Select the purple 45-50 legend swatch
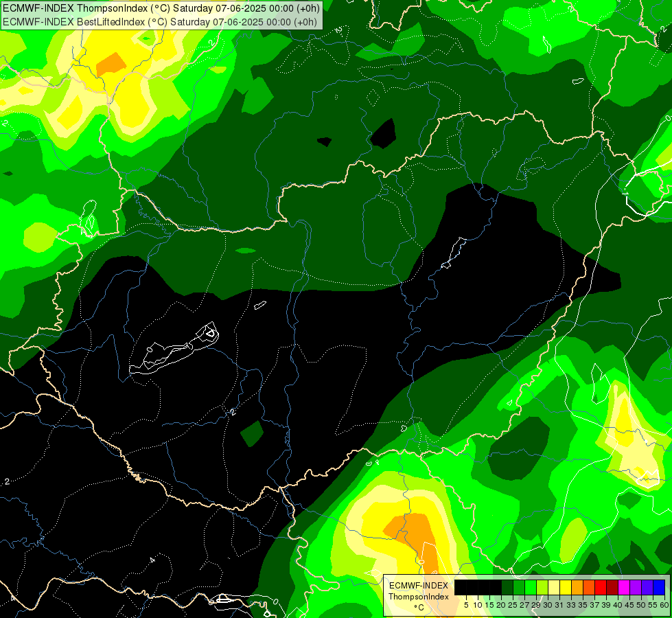The image size is (672, 618). coord(636,587)
